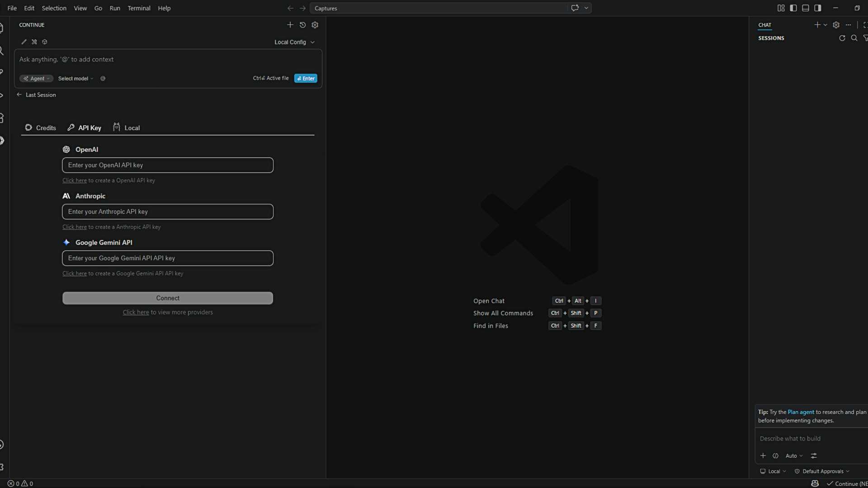Go back to Last Session
This screenshot has width=868, height=488.
36,95
